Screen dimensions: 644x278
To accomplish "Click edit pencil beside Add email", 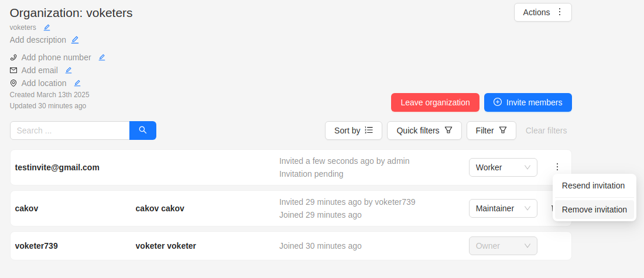I will coord(68,70).
